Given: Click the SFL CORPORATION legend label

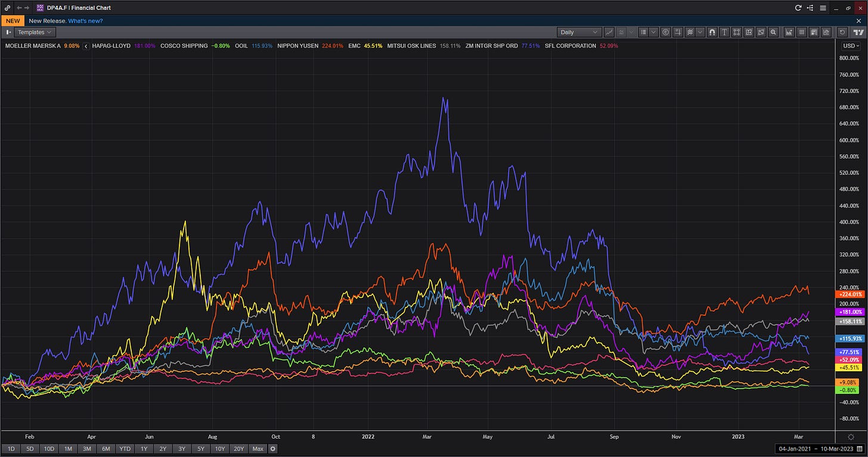Looking at the screenshot, I should click(571, 46).
